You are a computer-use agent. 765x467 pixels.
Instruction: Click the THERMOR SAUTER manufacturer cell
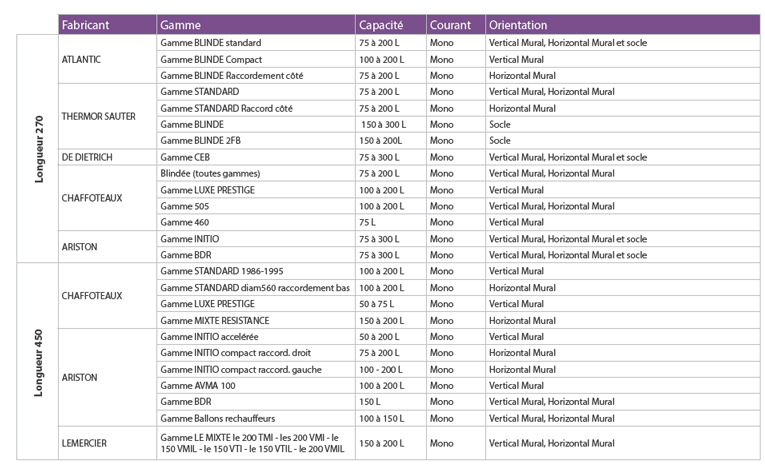107,116
